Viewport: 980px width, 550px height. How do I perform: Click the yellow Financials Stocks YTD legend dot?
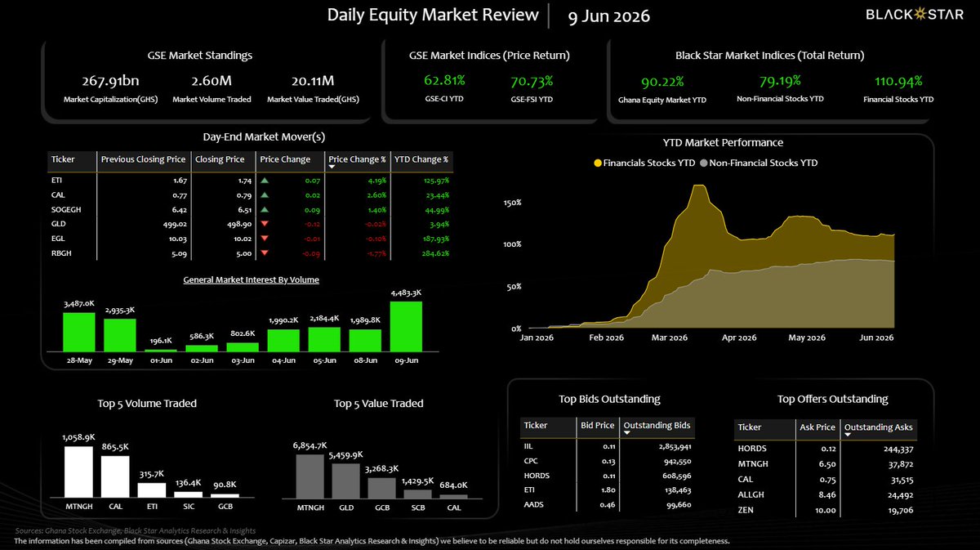[598, 163]
